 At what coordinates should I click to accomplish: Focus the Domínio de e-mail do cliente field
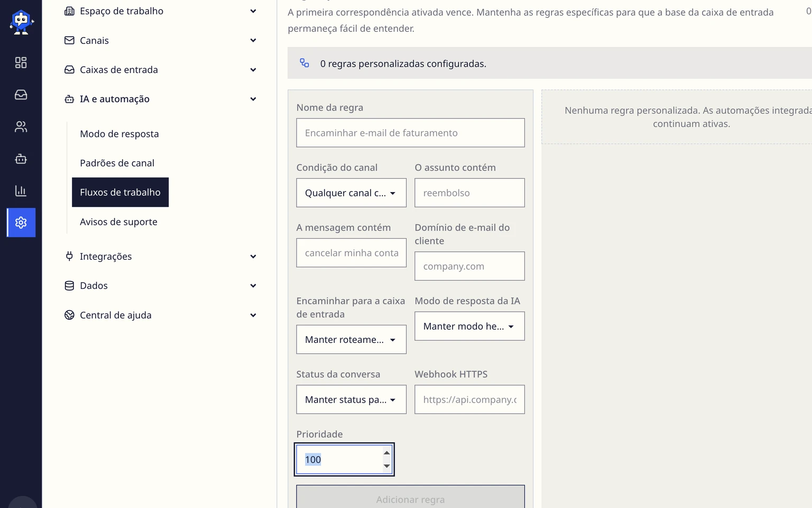469,266
